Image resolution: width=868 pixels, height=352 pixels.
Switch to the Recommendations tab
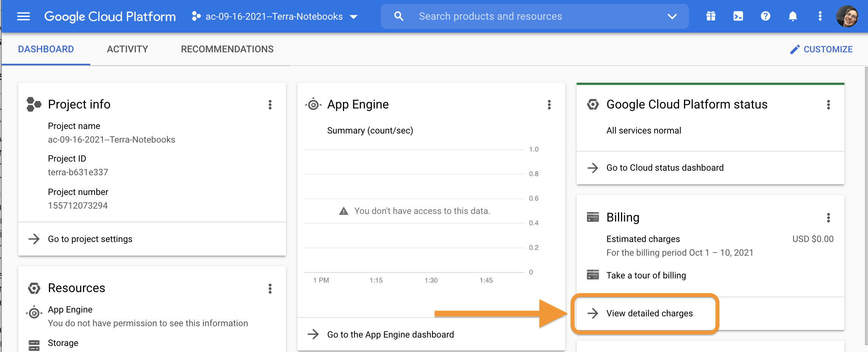[x=227, y=49]
